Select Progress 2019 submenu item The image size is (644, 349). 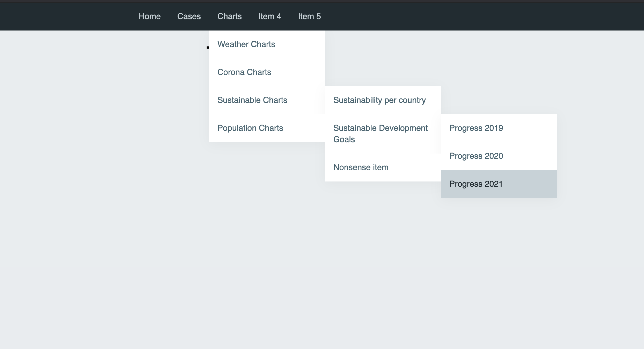pyautogui.click(x=476, y=128)
